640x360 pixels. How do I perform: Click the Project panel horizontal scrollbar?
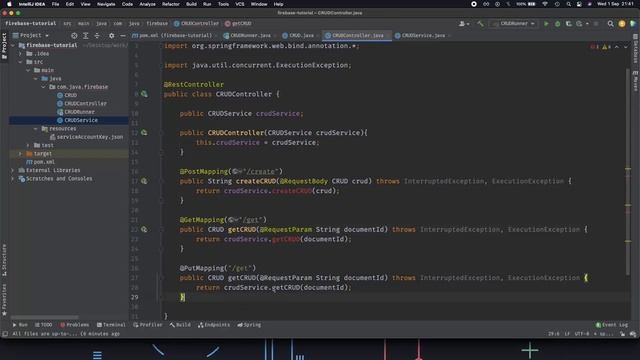44,317
